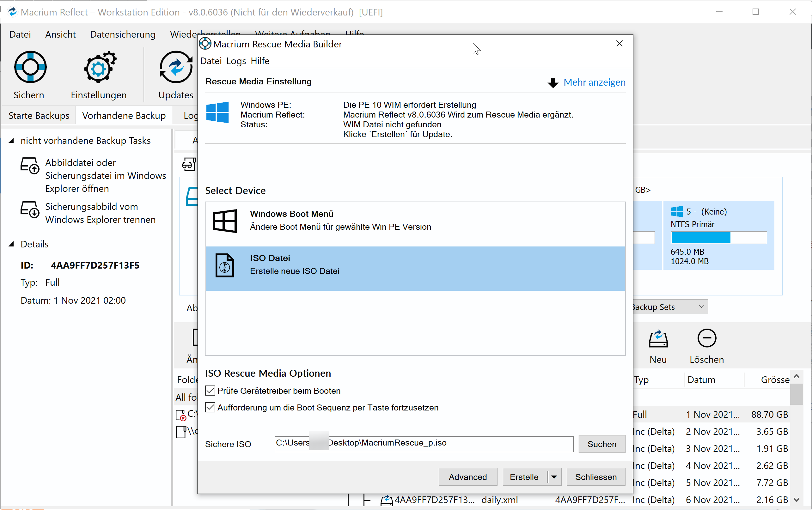Open image file in Explorer icon

pyautogui.click(x=30, y=165)
